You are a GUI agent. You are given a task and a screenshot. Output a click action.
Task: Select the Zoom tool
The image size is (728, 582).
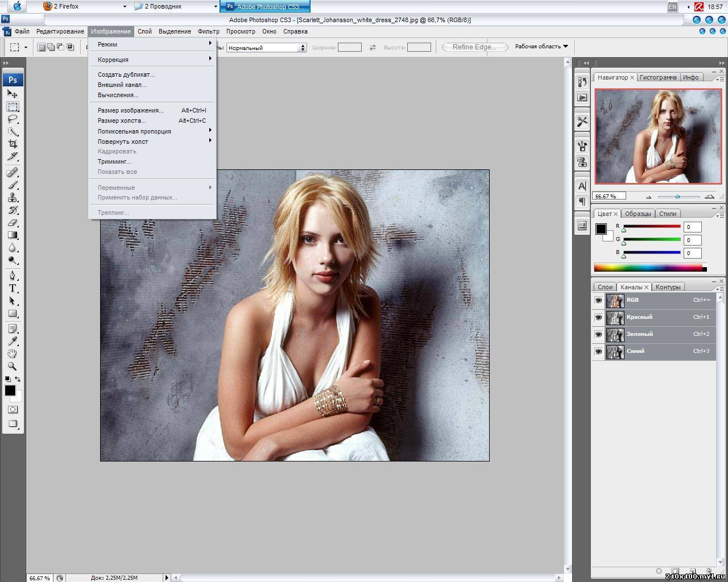pyautogui.click(x=13, y=366)
